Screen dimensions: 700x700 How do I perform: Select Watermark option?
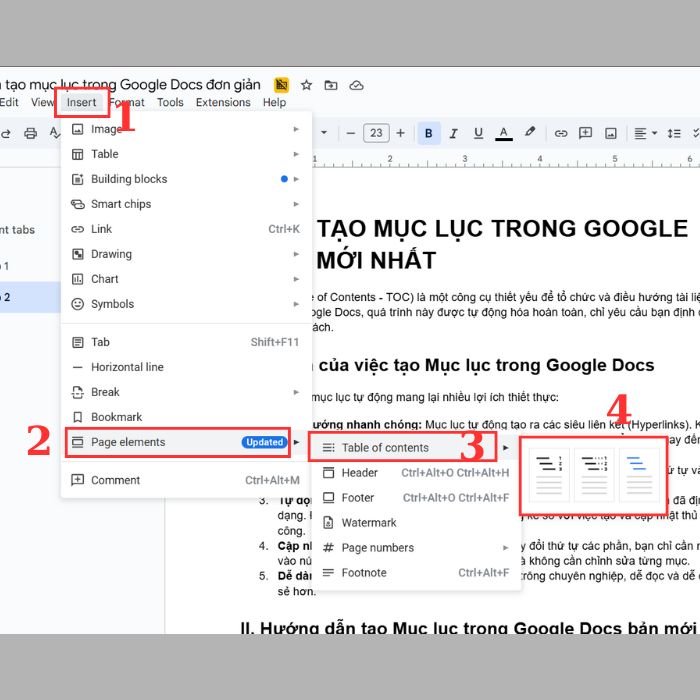pos(416,523)
